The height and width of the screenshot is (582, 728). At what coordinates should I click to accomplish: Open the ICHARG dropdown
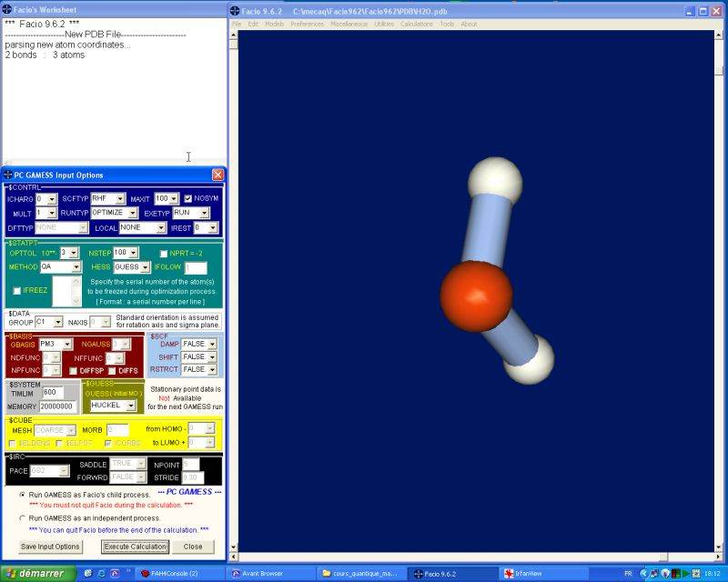tap(52, 199)
